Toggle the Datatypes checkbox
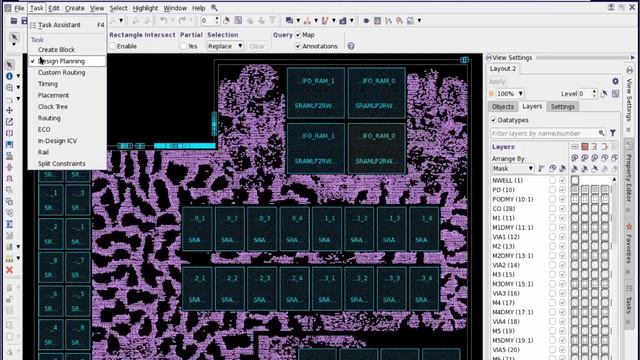640x360 pixels. [x=493, y=120]
